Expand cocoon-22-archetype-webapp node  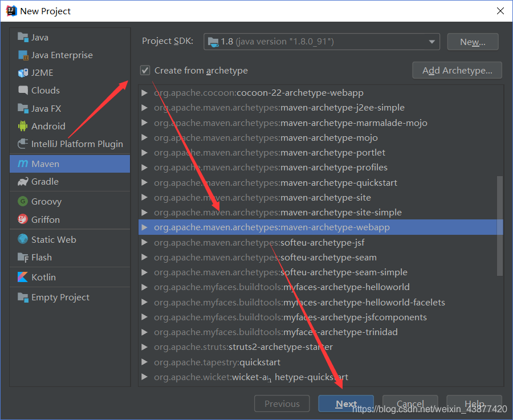(x=144, y=93)
